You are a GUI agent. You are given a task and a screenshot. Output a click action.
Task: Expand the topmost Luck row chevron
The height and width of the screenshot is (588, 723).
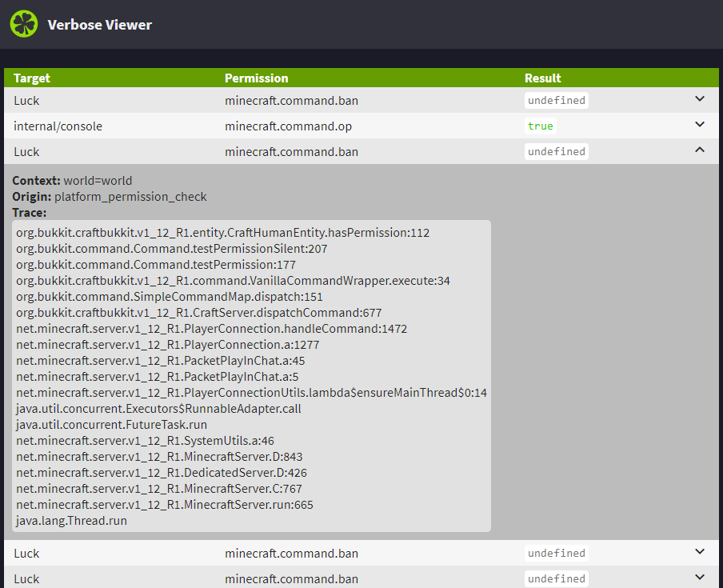(x=700, y=99)
